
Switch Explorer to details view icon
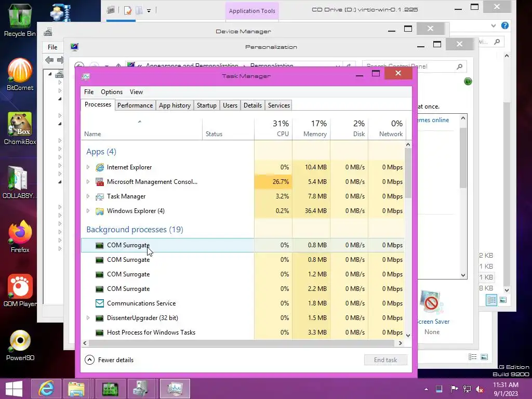coord(491,300)
